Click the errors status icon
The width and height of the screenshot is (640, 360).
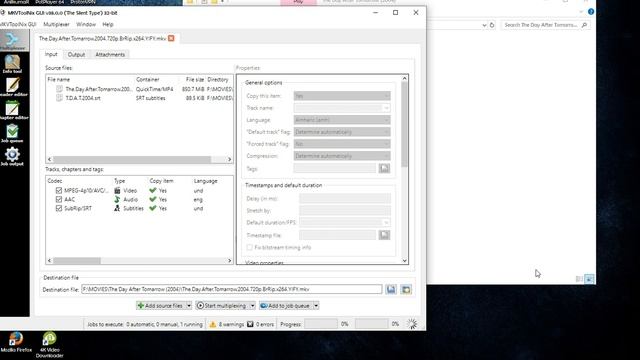(250, 324)
